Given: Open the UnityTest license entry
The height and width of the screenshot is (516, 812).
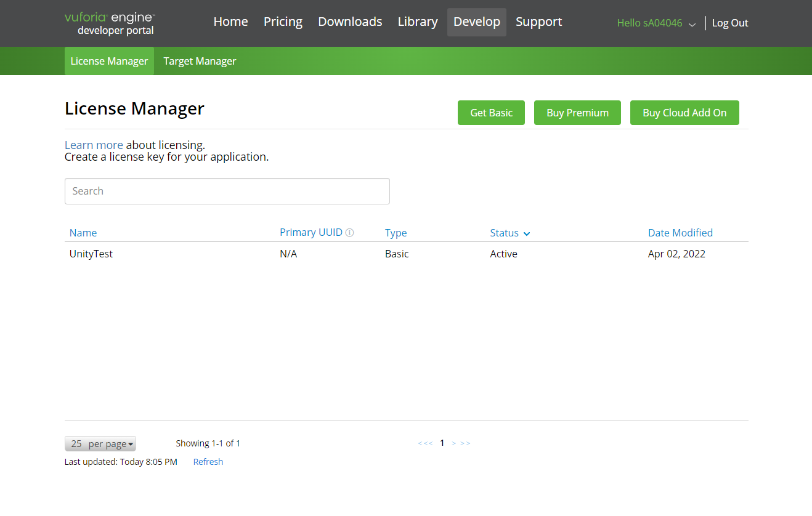Looking at the screenshot, I should pyautogui.click(x=91, y=254).
